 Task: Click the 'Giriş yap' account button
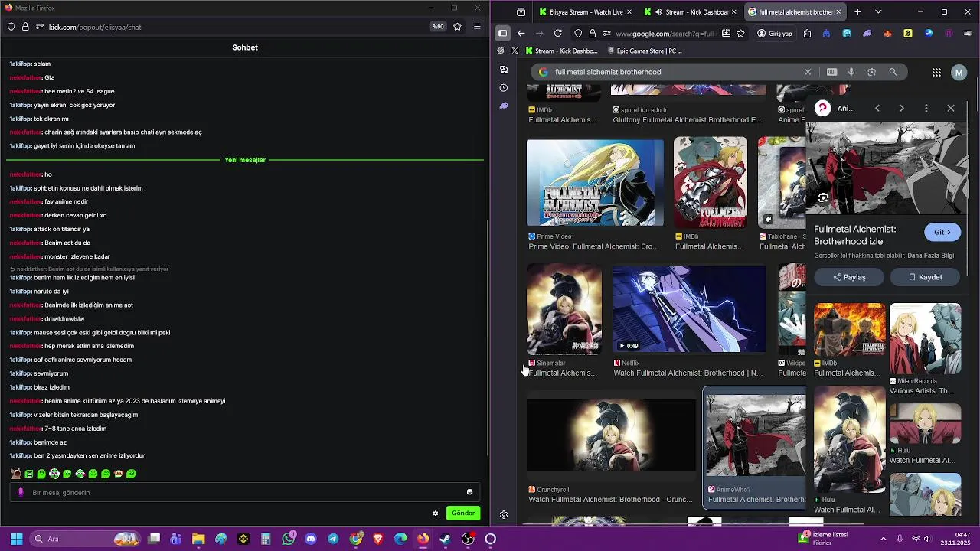775,34
